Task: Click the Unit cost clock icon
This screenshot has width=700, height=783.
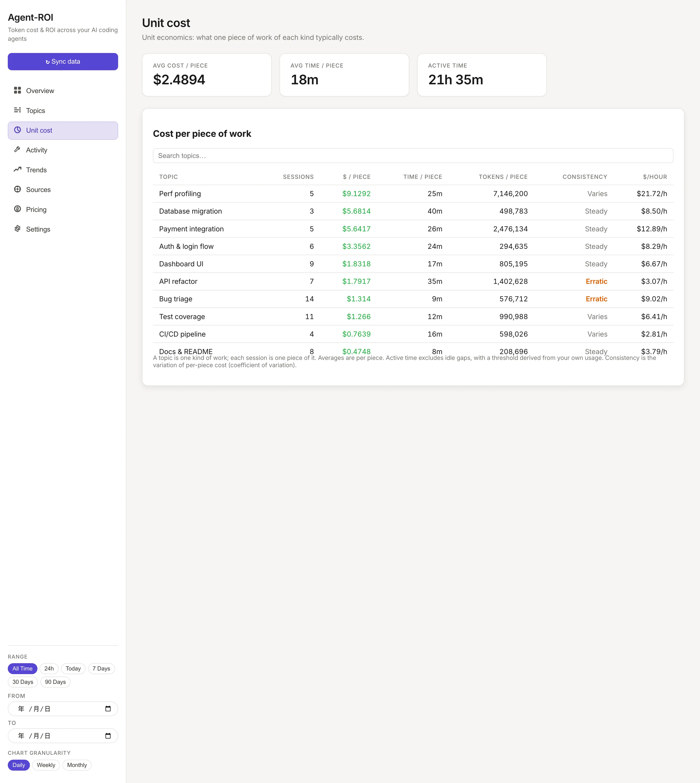Action: [x=17, y=130]
